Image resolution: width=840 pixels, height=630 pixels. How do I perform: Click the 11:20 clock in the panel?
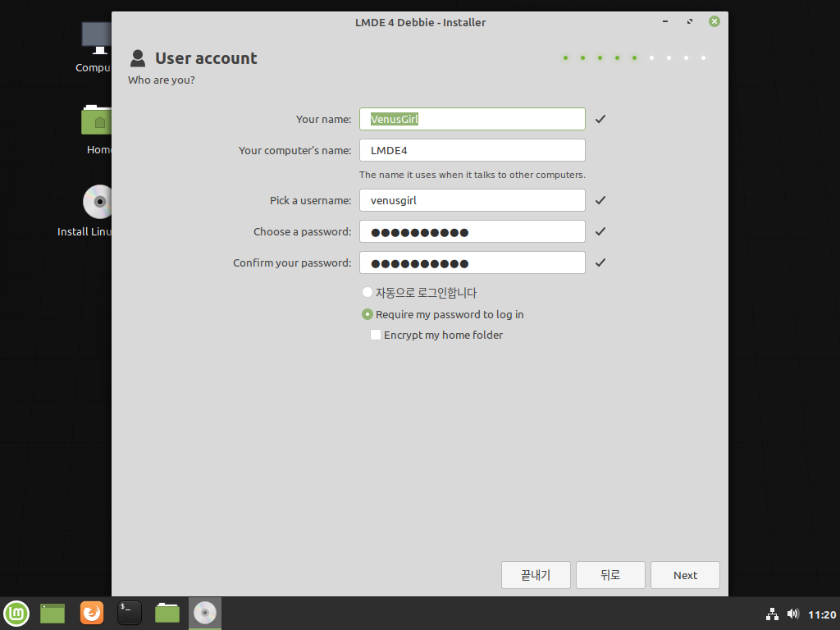pyautogui.click(x=822, y=614)
